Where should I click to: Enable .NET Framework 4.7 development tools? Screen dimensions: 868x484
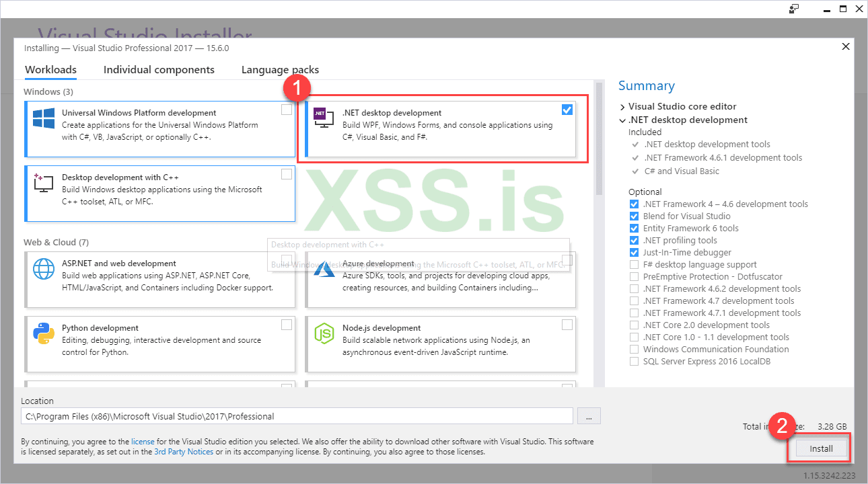(x=634, y=301)
